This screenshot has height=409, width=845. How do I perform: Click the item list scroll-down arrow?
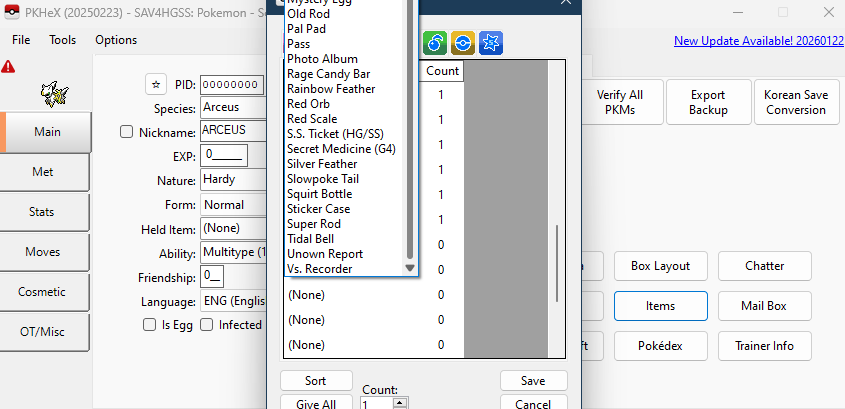410,267
